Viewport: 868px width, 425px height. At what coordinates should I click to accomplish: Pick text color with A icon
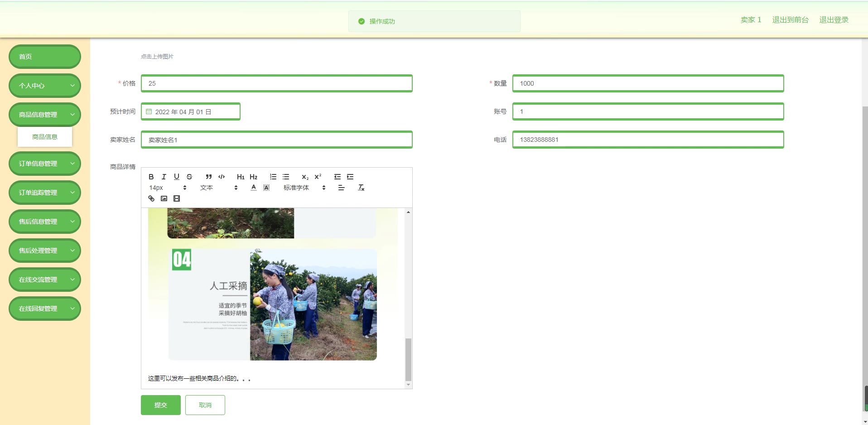point(254,188)
